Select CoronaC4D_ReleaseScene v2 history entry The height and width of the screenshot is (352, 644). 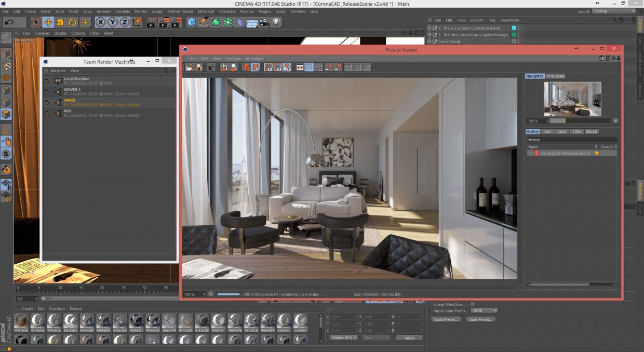click(572, 153)
